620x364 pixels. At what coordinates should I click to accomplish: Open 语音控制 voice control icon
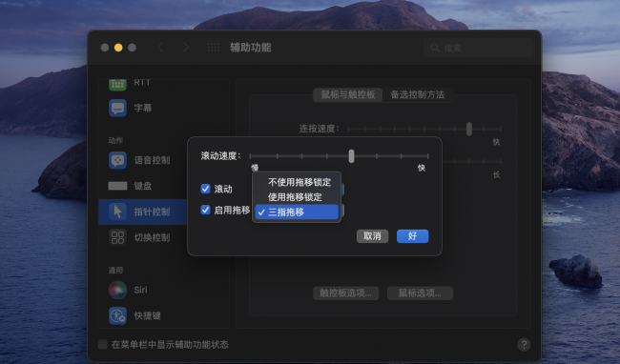[x=117, y=160]
